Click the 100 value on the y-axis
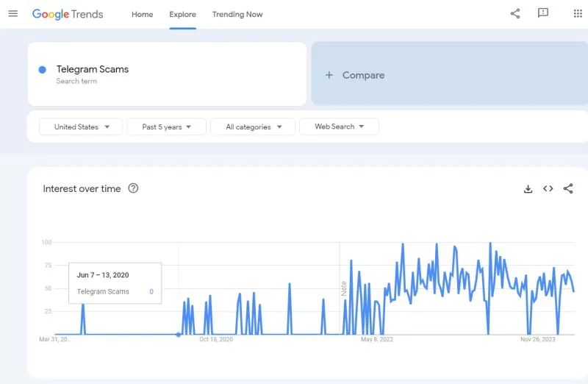 [46, 243]
